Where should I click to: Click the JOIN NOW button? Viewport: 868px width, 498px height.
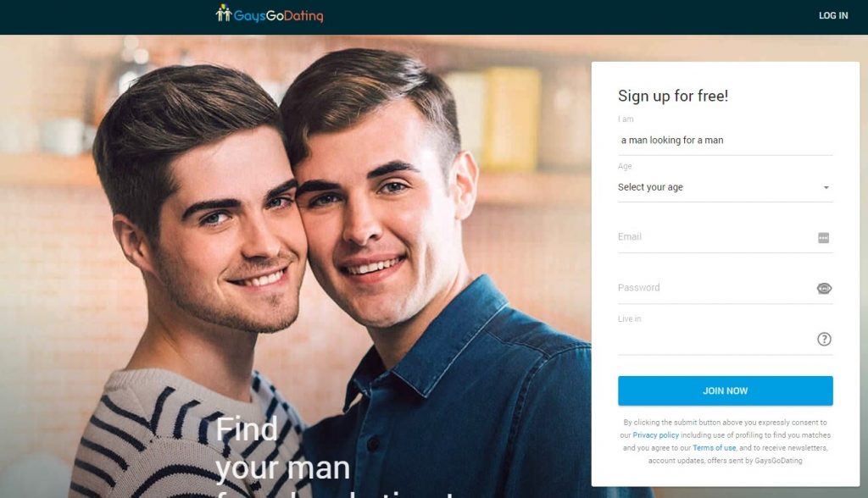tap(726, 390)
